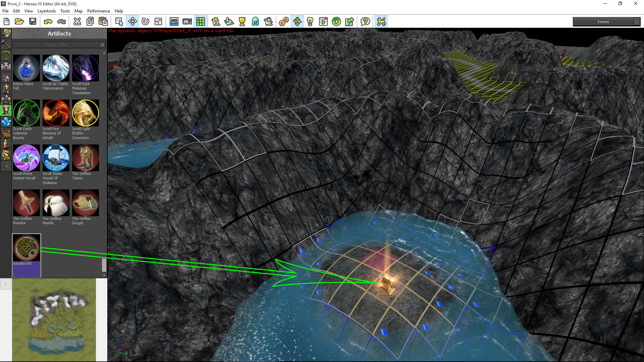Toggle the wrench tools icon
Screen dimensions: 644x362
click(381, 22)
